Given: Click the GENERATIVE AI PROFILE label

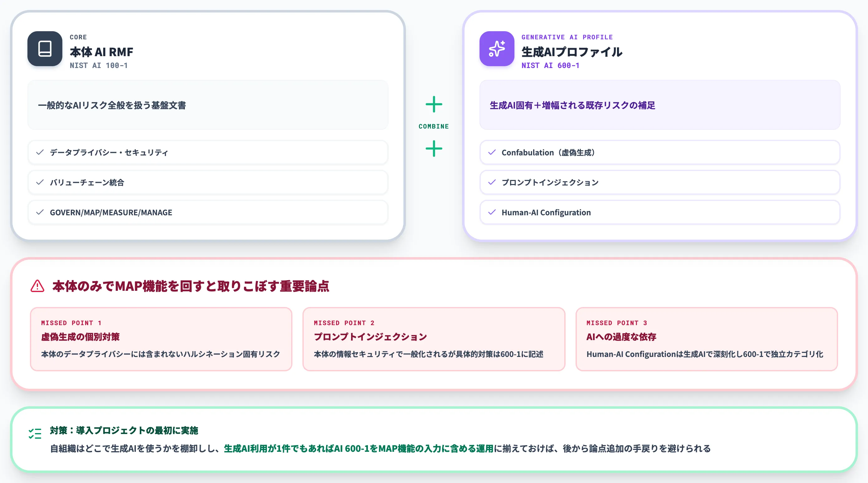Looking at the screenshot, I should coord(567,37).
